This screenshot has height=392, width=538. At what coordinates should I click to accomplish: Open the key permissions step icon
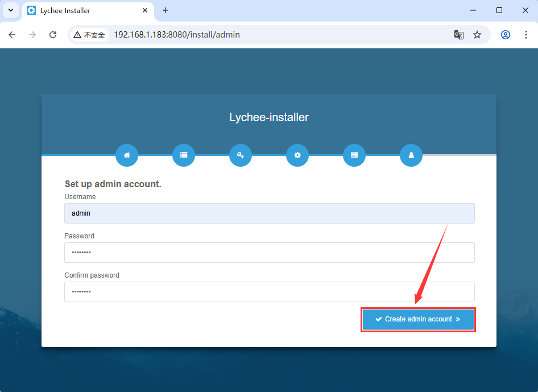241,155
